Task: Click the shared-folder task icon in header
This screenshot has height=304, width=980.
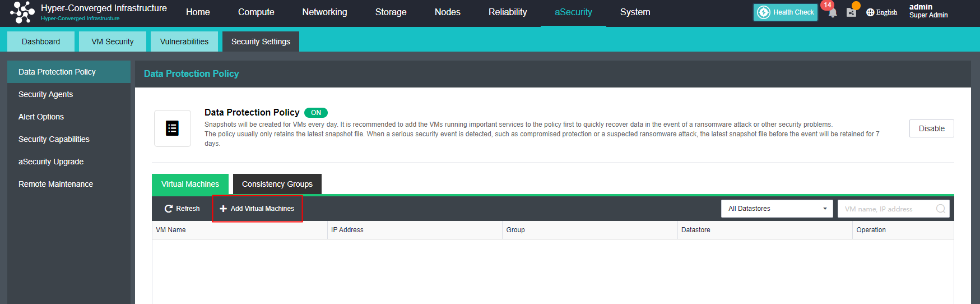Action: pyautogui.click(x=851, y=12)
